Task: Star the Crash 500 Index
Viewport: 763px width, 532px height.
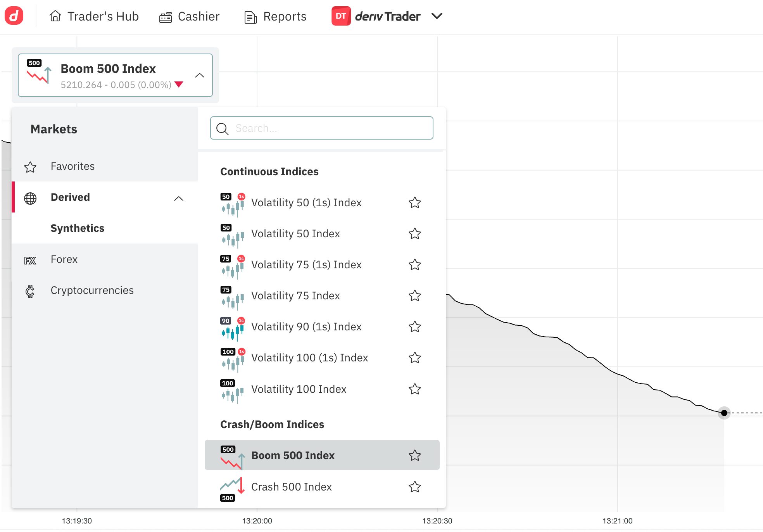Action: tap(415, 487)
